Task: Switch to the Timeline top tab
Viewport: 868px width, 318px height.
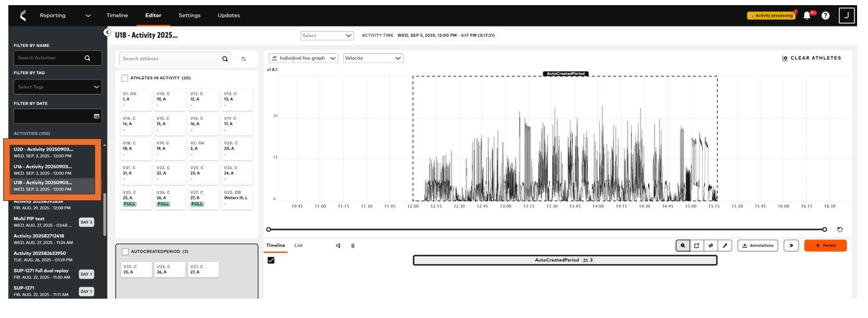Action: [117, 15]
